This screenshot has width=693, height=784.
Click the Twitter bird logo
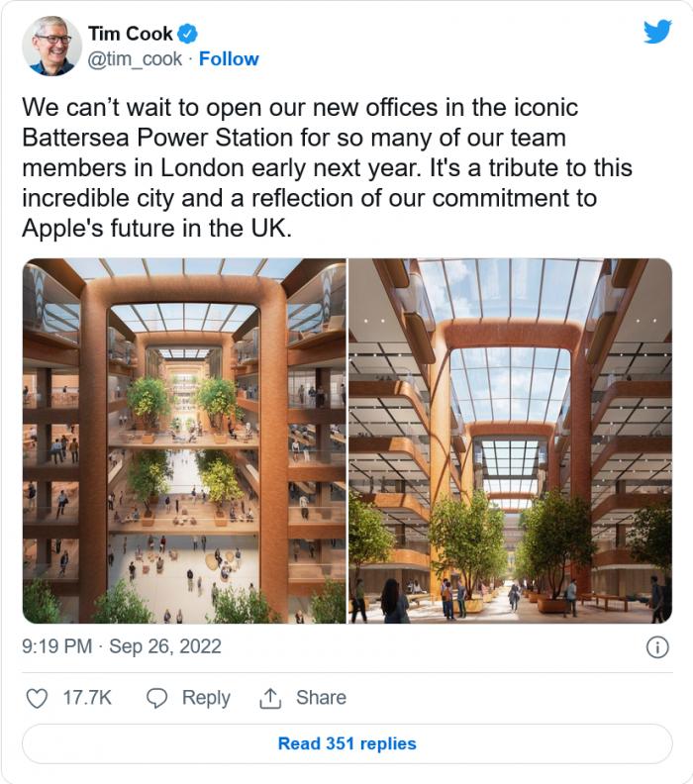tap(657, 32)
